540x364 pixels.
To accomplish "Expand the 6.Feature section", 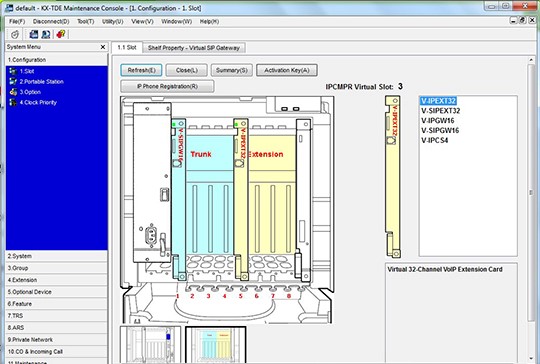I will [x=56, y=304].
